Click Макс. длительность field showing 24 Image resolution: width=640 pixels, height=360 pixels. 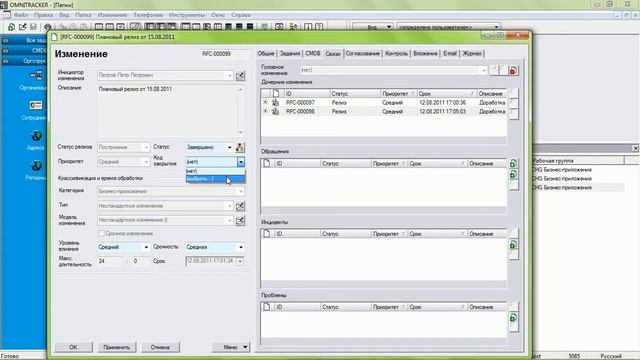(110, 261)
